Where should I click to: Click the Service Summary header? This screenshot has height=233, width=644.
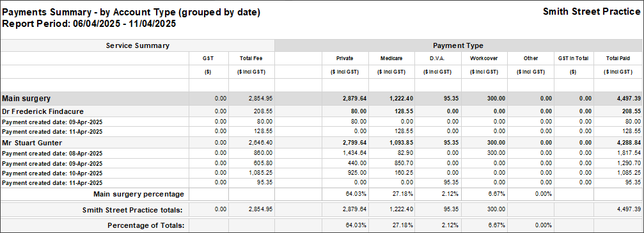tap(137, 45)
